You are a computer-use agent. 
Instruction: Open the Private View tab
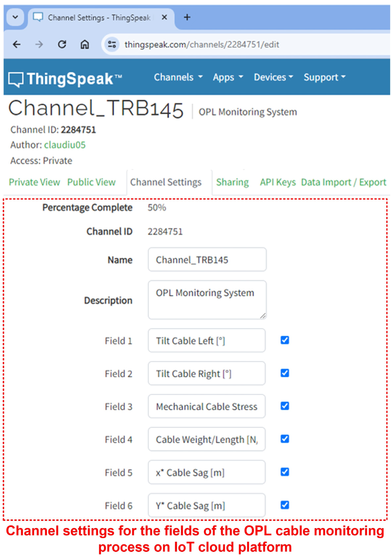tap(34, 182)
